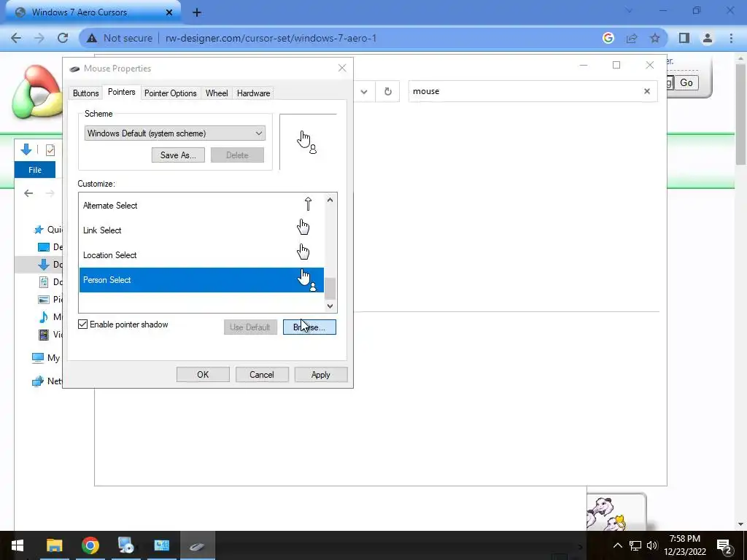Select the Link Select pointer row

click(x=201, y=230)
